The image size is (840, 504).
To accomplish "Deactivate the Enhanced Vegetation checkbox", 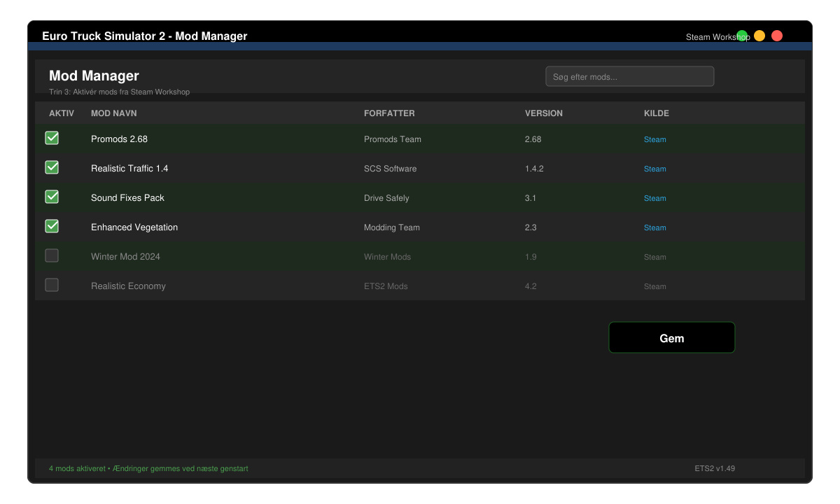I will (52, 226).
